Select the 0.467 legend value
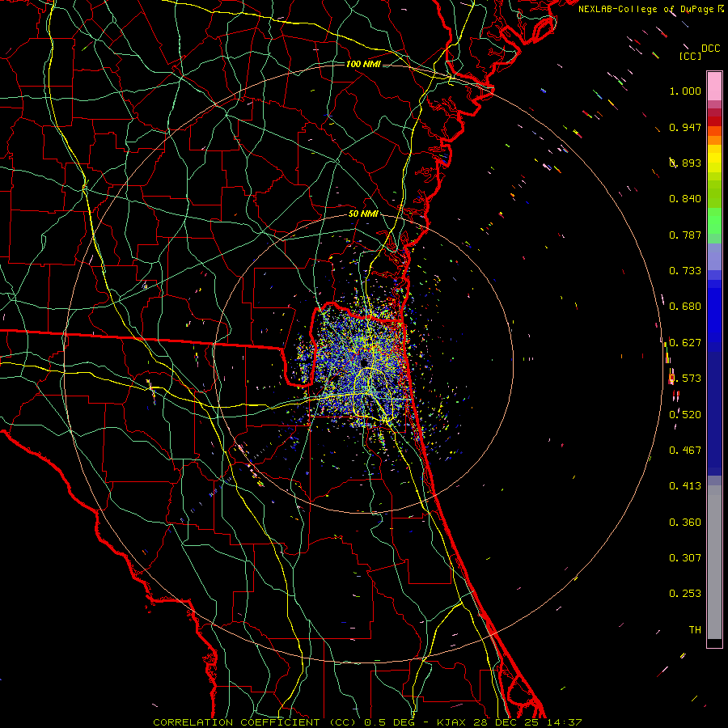The width and height of the screenshot is (728, 728). click(685, 451)
